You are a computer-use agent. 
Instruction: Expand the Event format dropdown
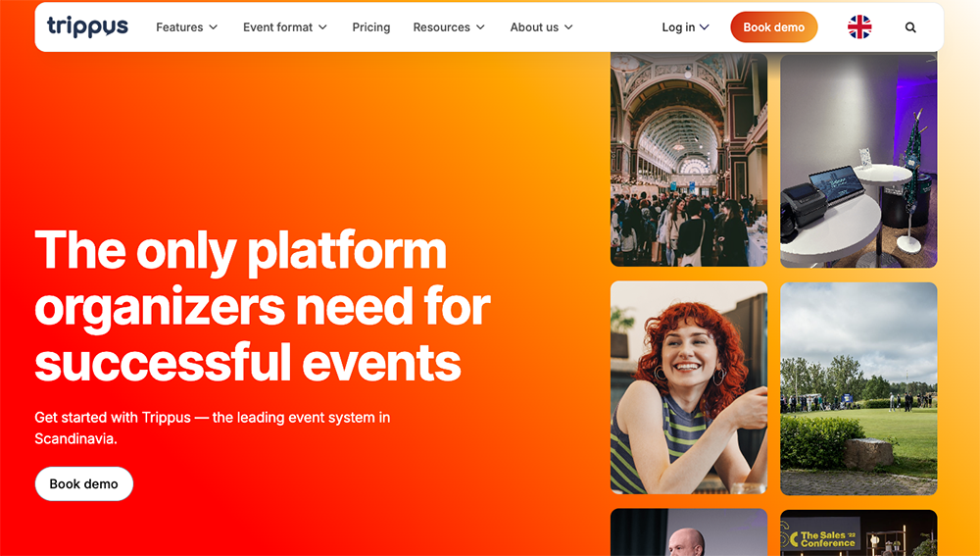click(285, 27)
